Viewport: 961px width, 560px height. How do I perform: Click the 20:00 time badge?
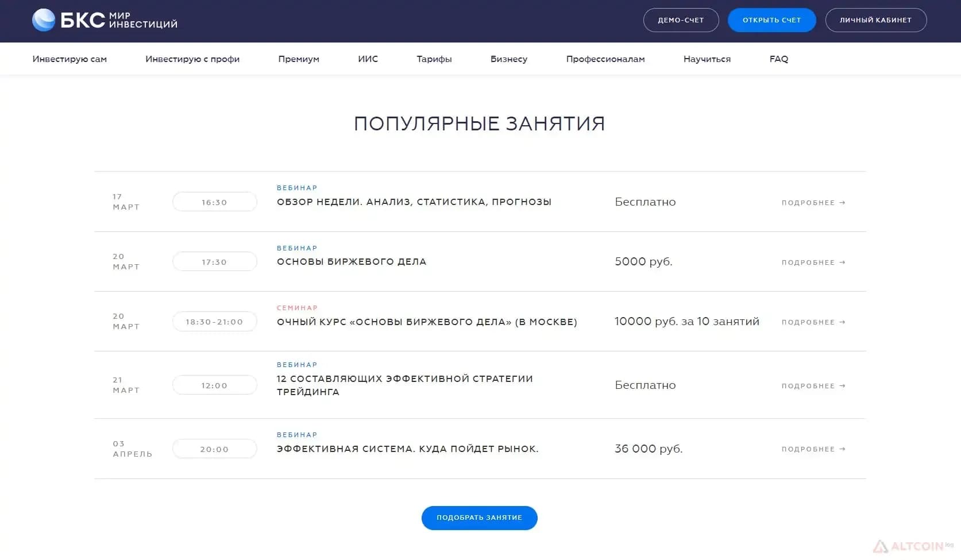(x=214, y=449)
